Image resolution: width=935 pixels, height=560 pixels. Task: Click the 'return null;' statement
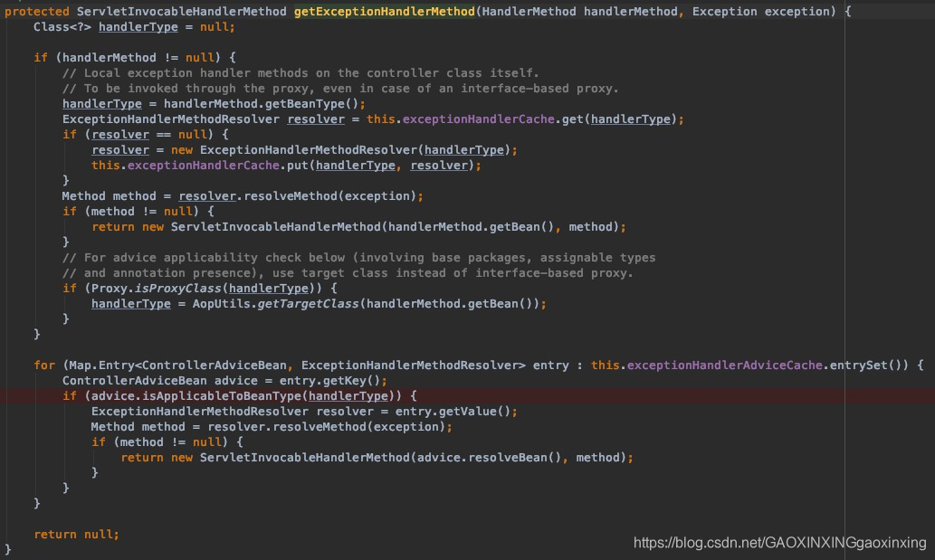coord(76,535)
